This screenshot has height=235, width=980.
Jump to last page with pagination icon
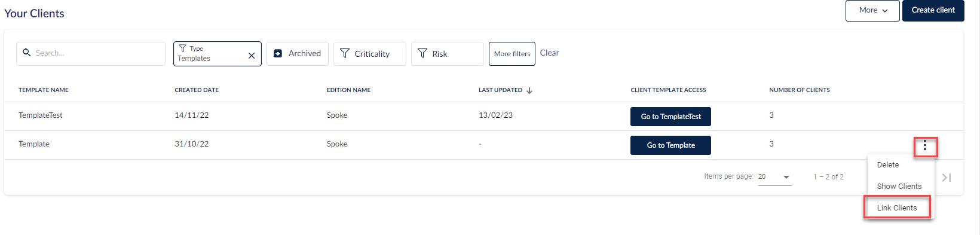point(947,177)
